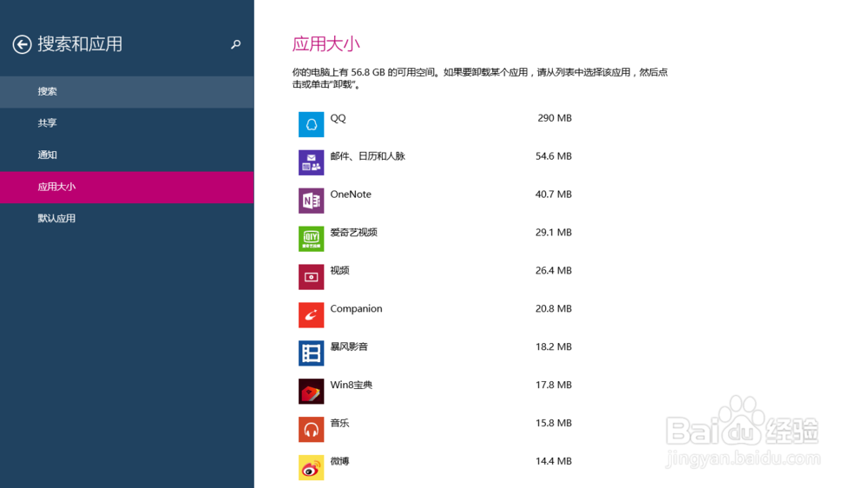
Task: Select the 邮件、日历和人脉 app icon
Action: point(311,162)
